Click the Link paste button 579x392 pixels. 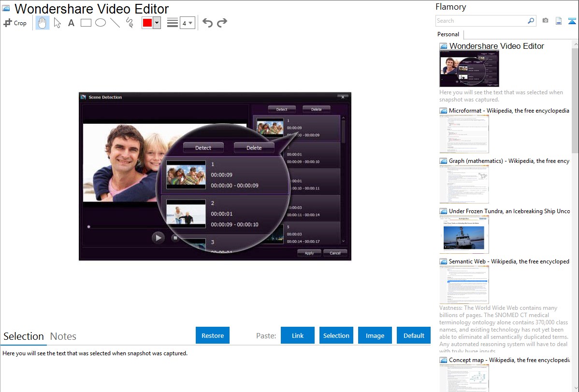(298, 335)
